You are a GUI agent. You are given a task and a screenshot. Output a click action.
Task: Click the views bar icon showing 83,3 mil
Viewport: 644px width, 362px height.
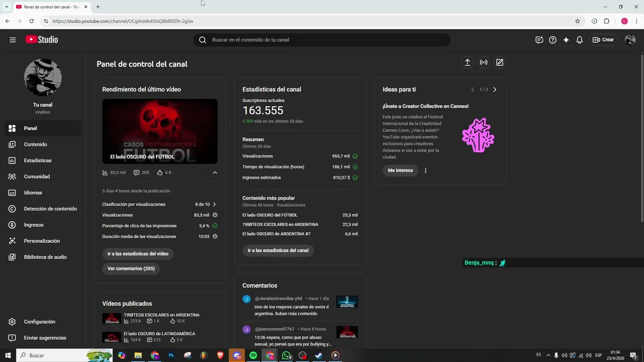pyautogui.click(x=105, y=172)
